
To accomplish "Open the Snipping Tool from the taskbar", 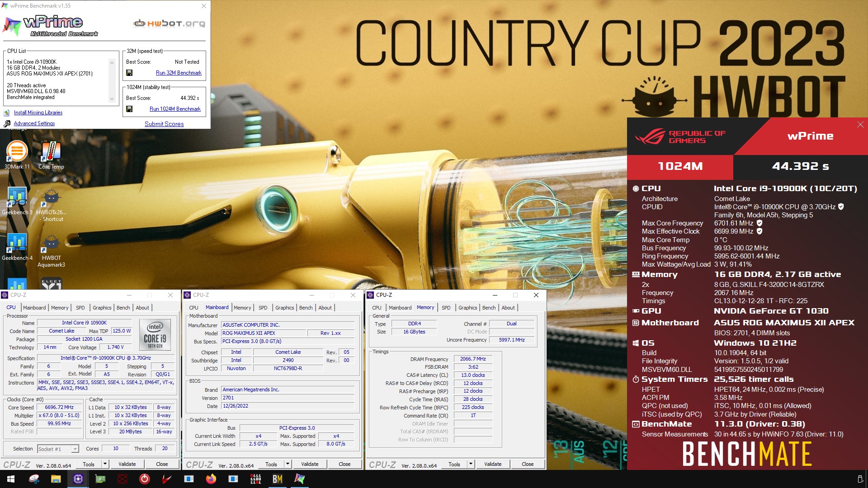I will pos(34,479).
